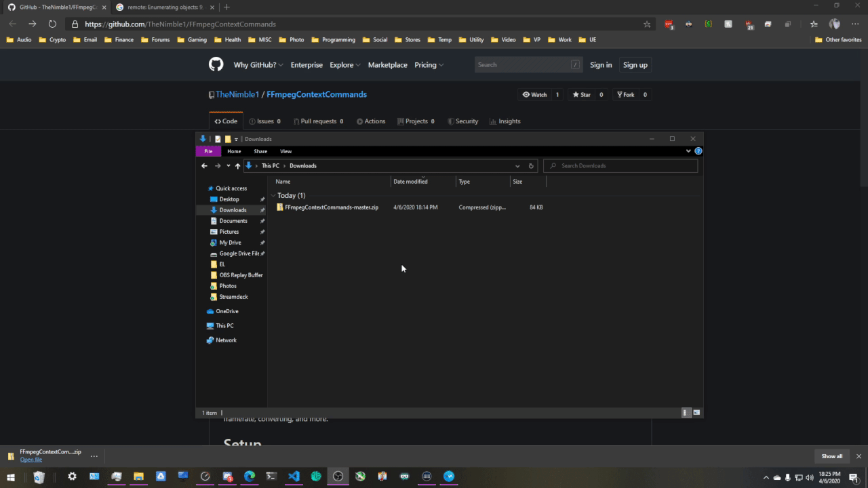
Task: Open the browser favorites list icon
Action: 814,24
